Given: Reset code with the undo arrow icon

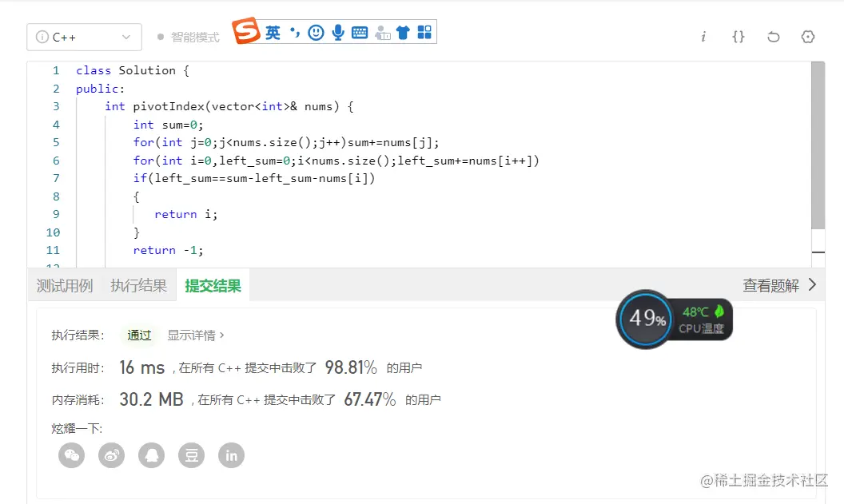Looking at the screenshot, I should pos(773,37).
